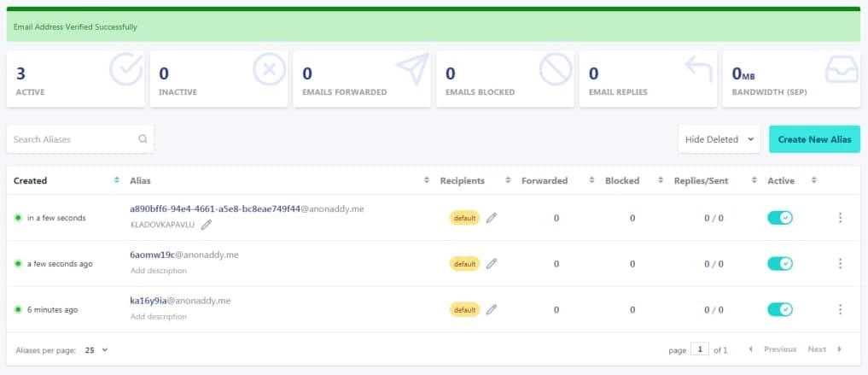Deactivate the a890bff6 alias toggle

[780, 218]
